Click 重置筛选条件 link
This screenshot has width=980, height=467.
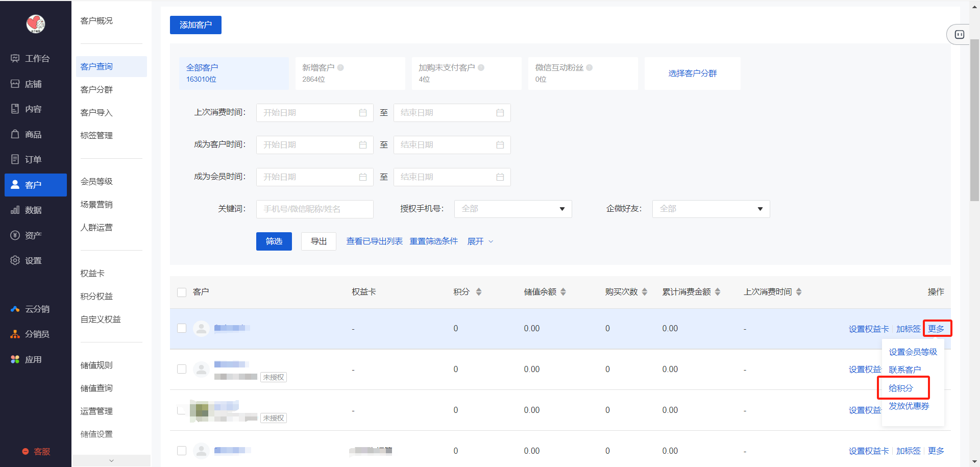coord(434,241)
